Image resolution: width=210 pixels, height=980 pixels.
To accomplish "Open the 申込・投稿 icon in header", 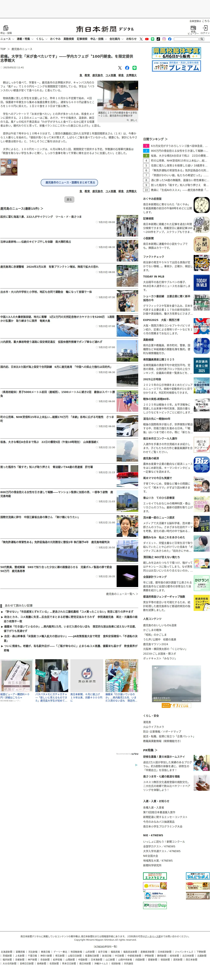I will [6, 28].
